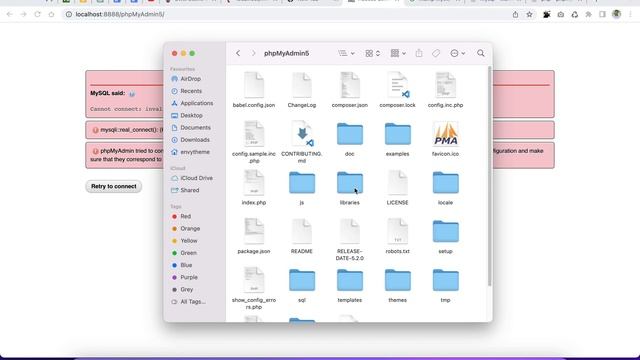Select the favicon.ico PMA icon

click(445, 134)
